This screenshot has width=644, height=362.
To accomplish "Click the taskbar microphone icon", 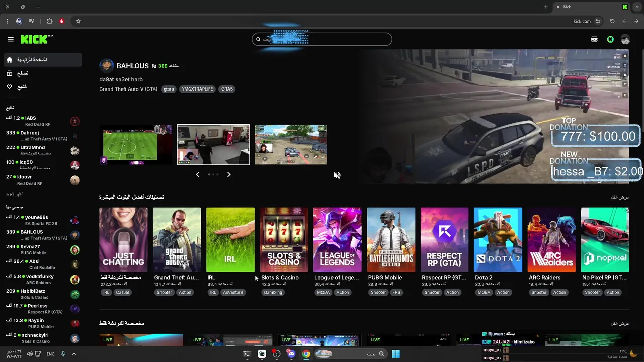I will (x=63, y=354).
